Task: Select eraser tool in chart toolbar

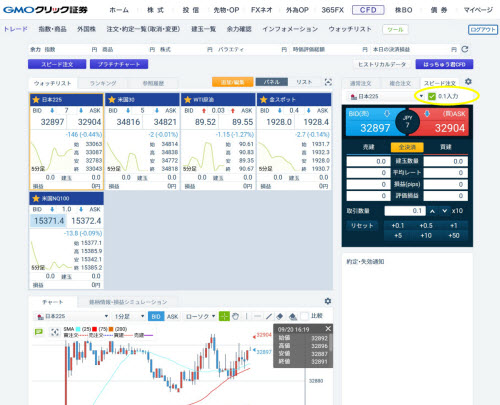Action: click(x=280, y=316)
